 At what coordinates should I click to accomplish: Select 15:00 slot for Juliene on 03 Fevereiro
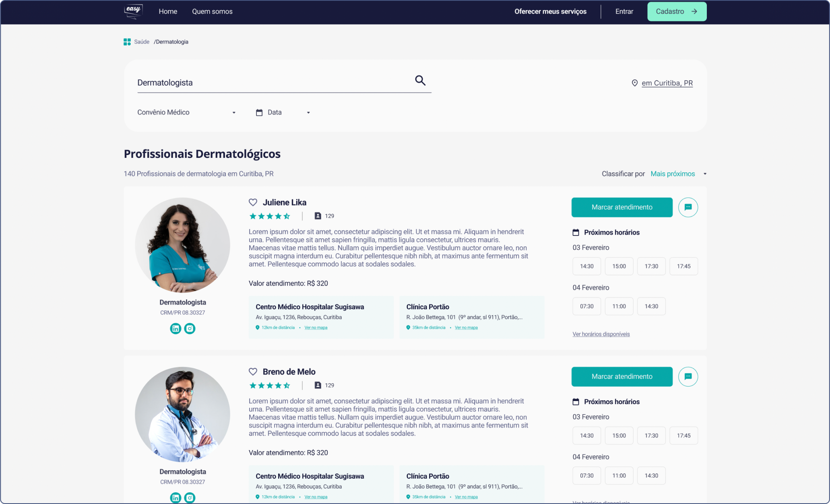point(619,266)
